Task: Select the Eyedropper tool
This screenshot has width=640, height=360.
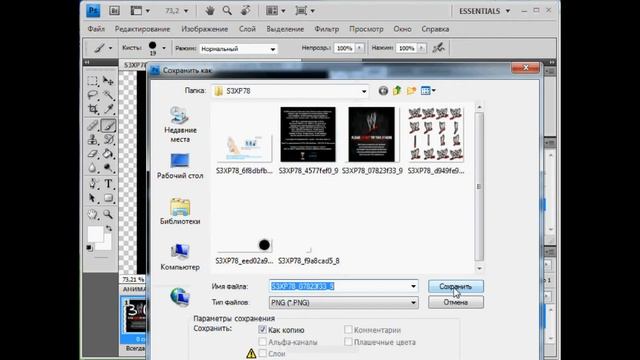Action: click(108, 109)
